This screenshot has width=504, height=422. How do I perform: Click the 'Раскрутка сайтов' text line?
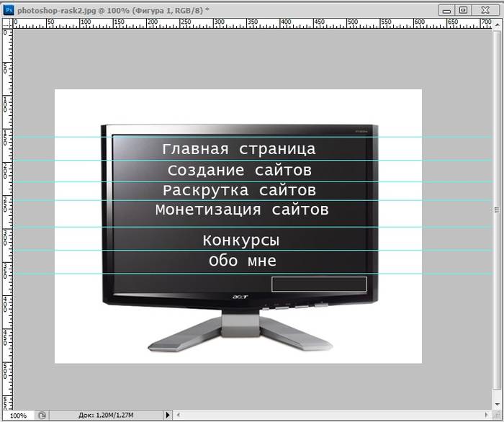coord(239,191)
